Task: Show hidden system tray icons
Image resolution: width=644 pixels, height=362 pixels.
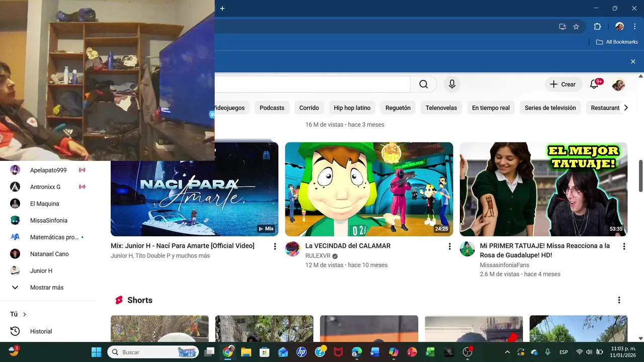Action: click(507, 352)
